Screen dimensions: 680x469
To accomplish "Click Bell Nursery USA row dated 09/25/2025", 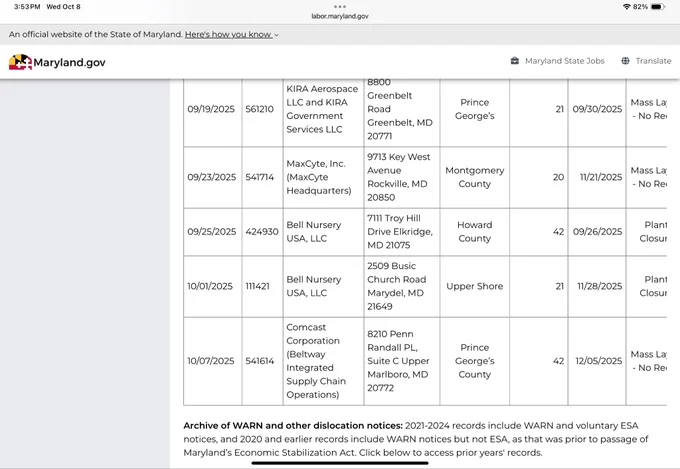I will click(x=324, y=232).
